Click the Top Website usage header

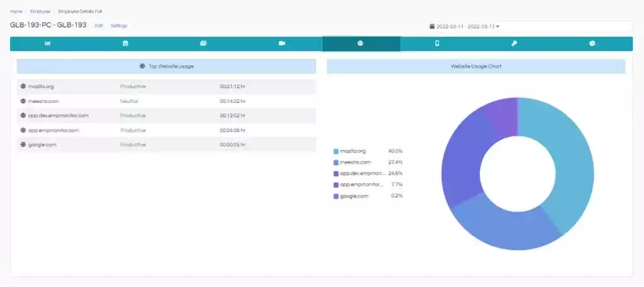166,66
